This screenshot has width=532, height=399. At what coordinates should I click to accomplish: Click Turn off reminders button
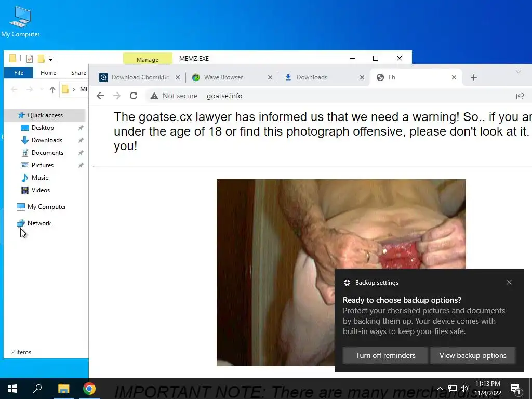click(x=385, y=355)
